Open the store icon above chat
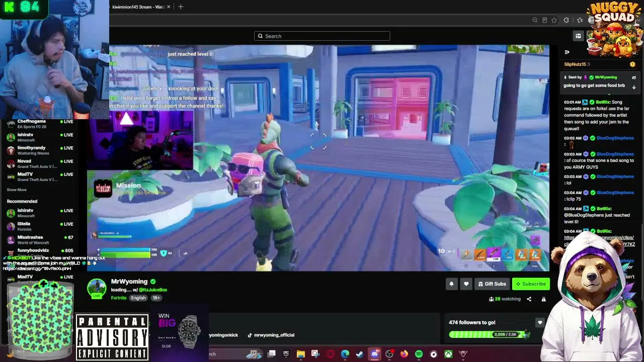The width and height of the screenshot is (644, 362). click(578, 36)
